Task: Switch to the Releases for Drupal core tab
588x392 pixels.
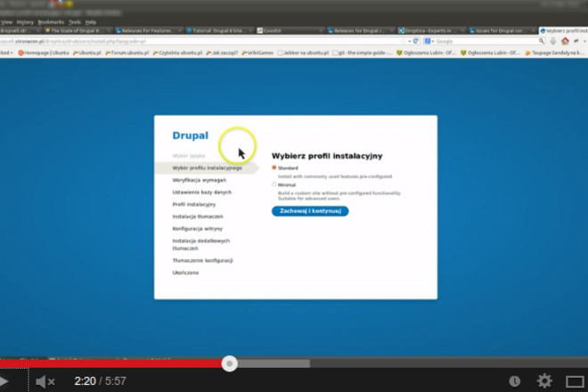Action: (361, 31)
